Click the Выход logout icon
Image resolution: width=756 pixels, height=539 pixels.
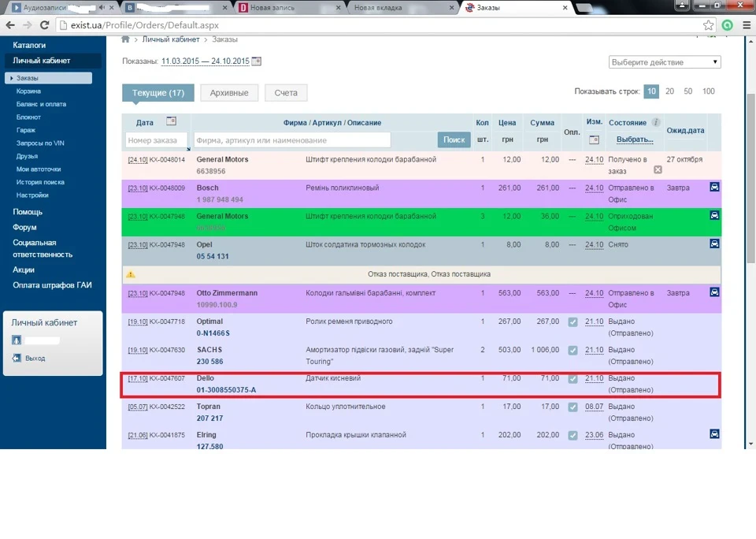pos(17,358)
